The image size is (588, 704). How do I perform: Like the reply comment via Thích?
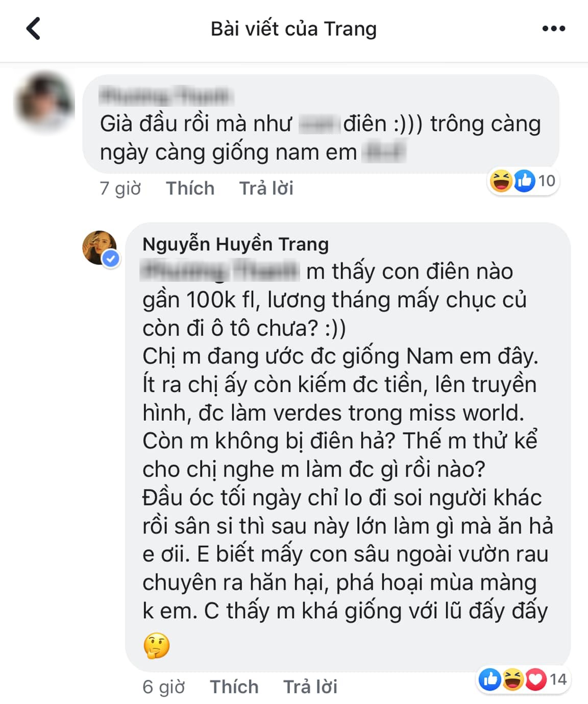(234, 687)
